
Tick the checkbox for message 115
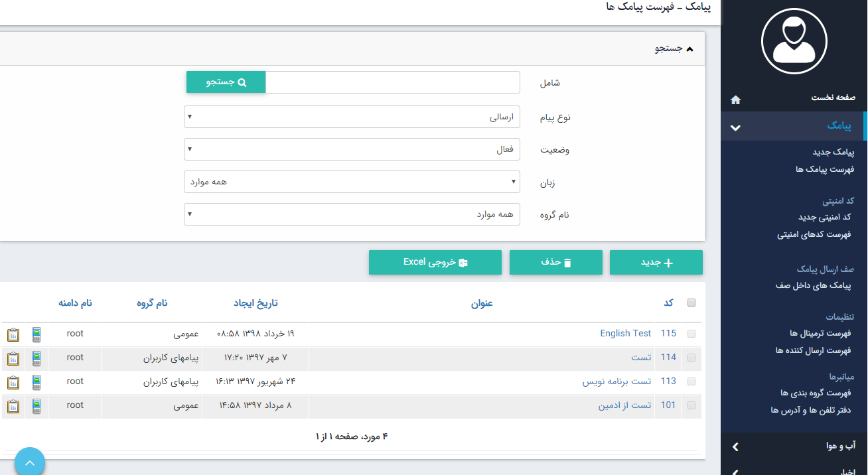[691, 334]
